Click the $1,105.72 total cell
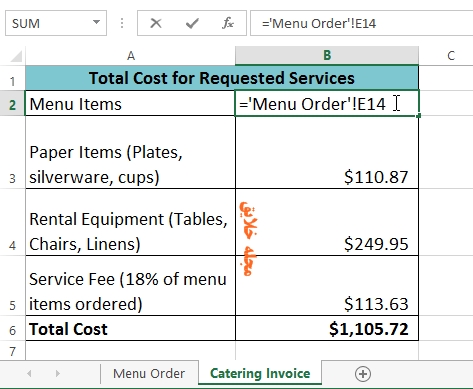Screen dimensions: 473x389 [x=327, y=328]
